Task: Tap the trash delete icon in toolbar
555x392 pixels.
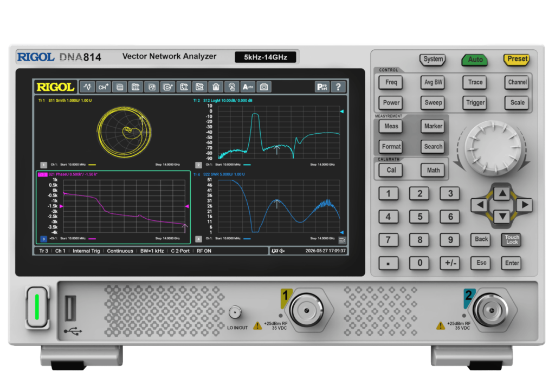Action: coord(216,87)
